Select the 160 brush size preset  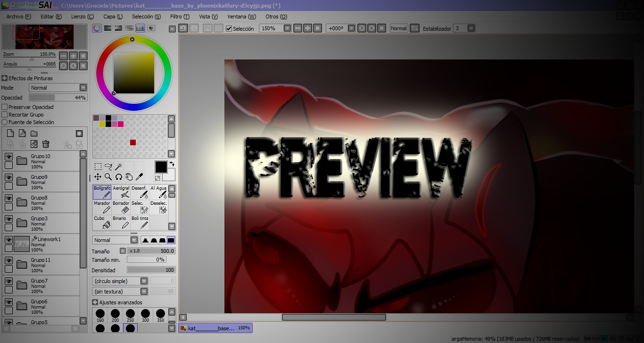pyautogui.click(x=100, y=316)
